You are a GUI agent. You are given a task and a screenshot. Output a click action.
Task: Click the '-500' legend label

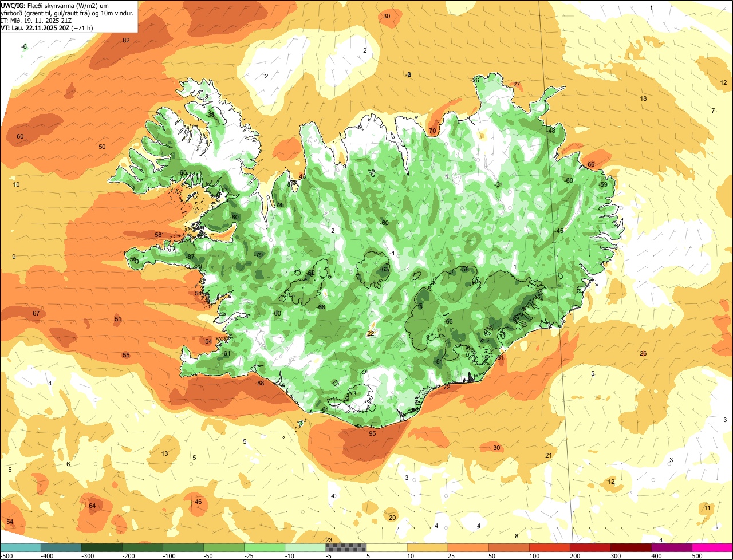6,556
